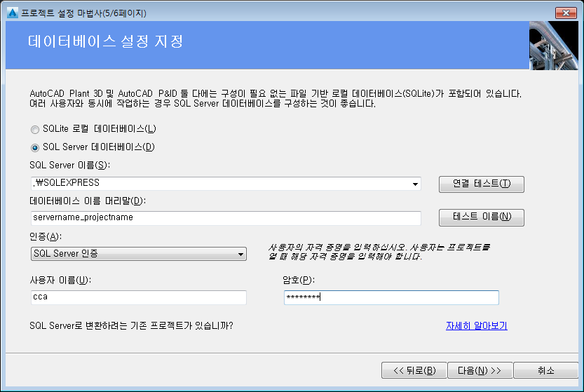This screenshot has width=584, height=392.
Task: Select SQL Server 데이터베이스 radio button
Action: pos(35,147)
